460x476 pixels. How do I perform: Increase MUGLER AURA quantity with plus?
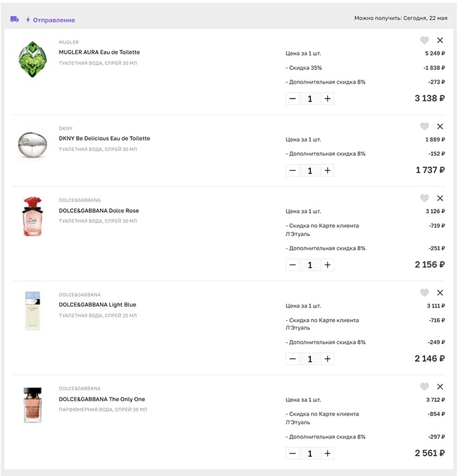(x=327, y=99)
